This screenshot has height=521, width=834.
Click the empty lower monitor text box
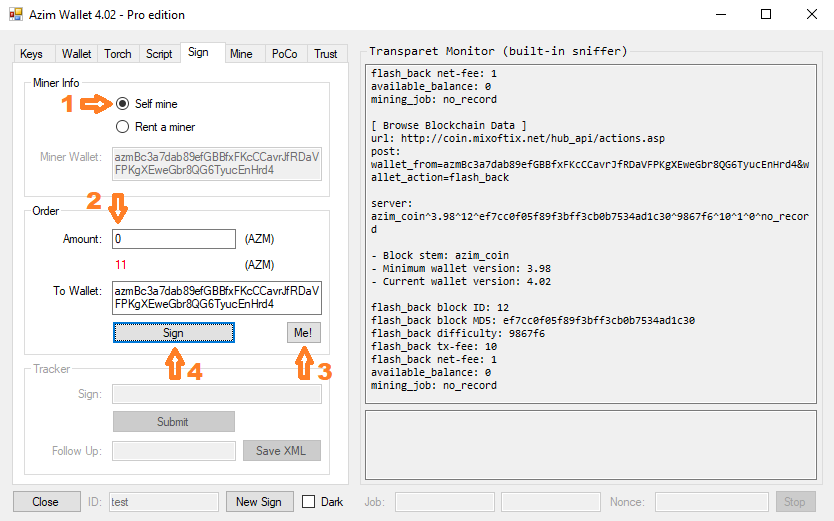pos(590,444)
